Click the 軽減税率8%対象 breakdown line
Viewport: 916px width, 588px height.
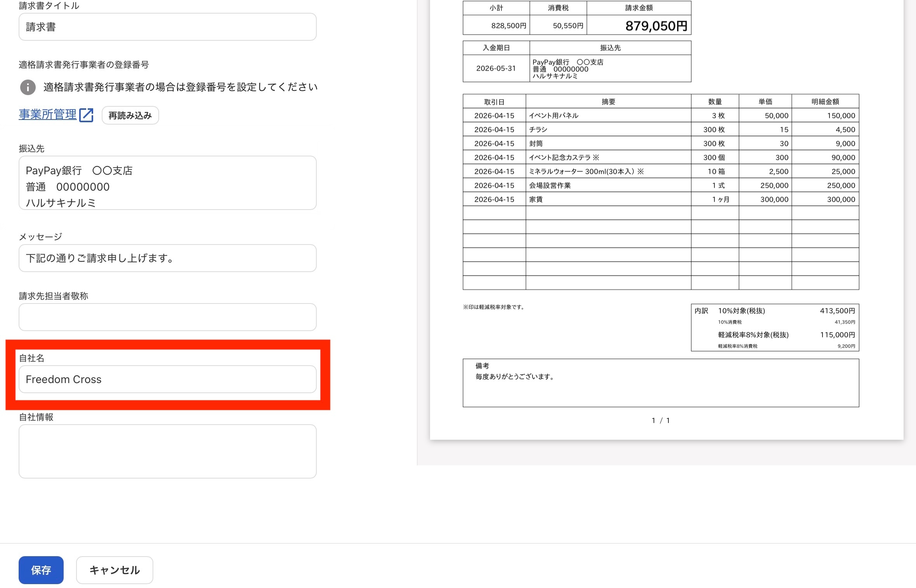753,335
